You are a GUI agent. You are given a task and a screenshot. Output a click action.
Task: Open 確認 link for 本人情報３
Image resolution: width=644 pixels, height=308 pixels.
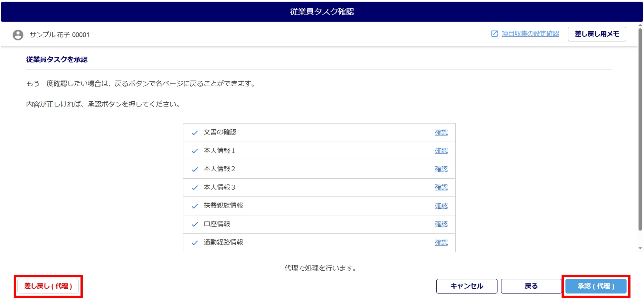coord(441,187)
